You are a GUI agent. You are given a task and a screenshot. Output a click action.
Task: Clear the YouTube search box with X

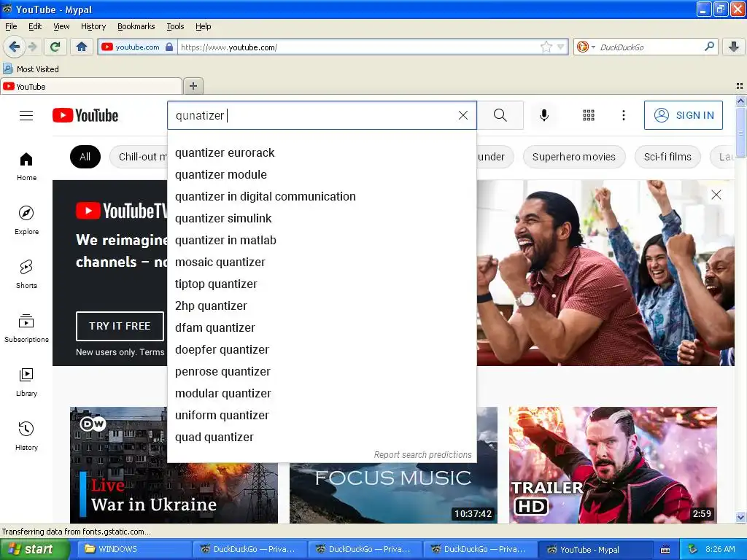(462, 115)
